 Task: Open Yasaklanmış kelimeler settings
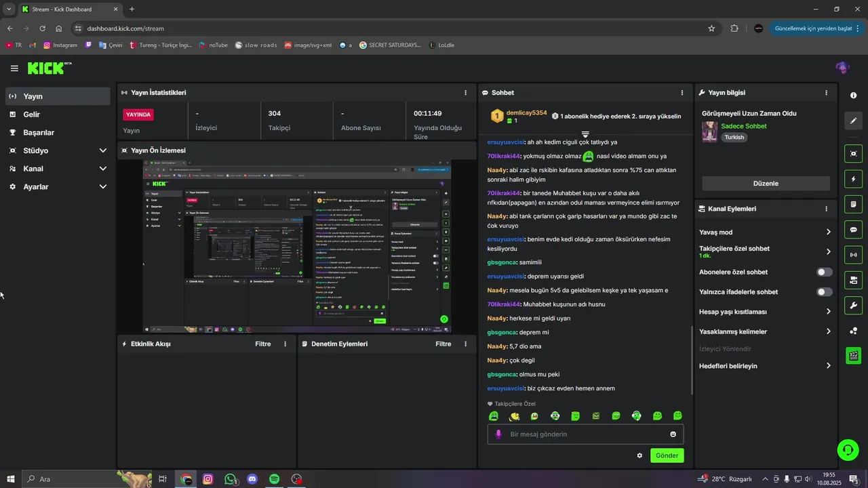[765, 331]
